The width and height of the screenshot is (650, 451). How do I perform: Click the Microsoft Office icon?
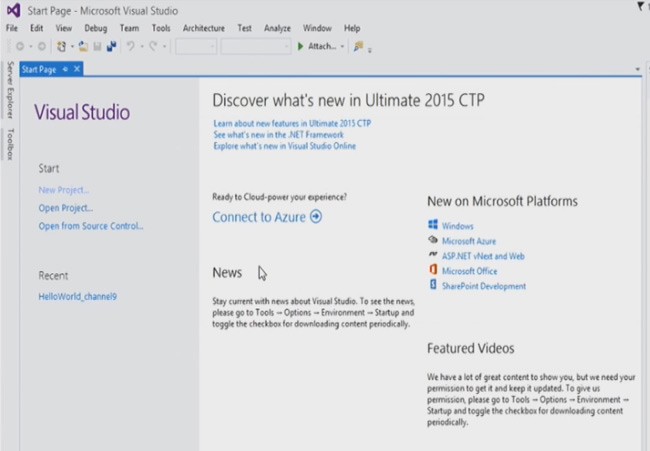tap(433, 269)
